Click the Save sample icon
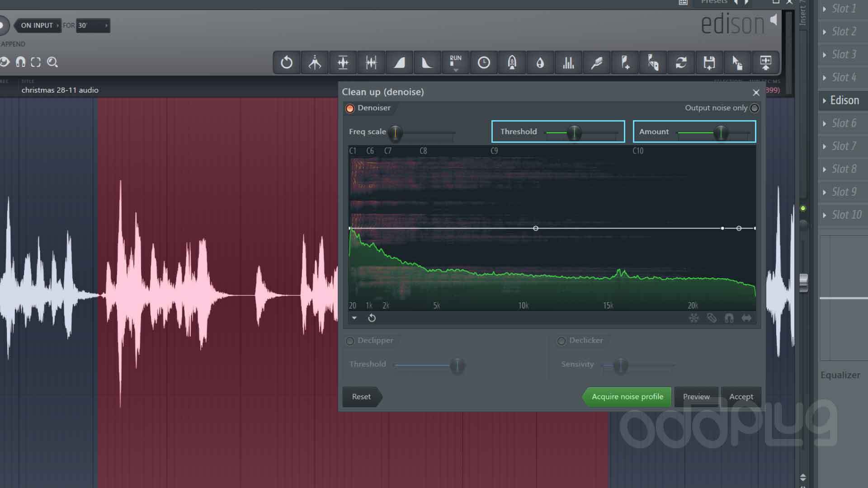 coord(710,62)
